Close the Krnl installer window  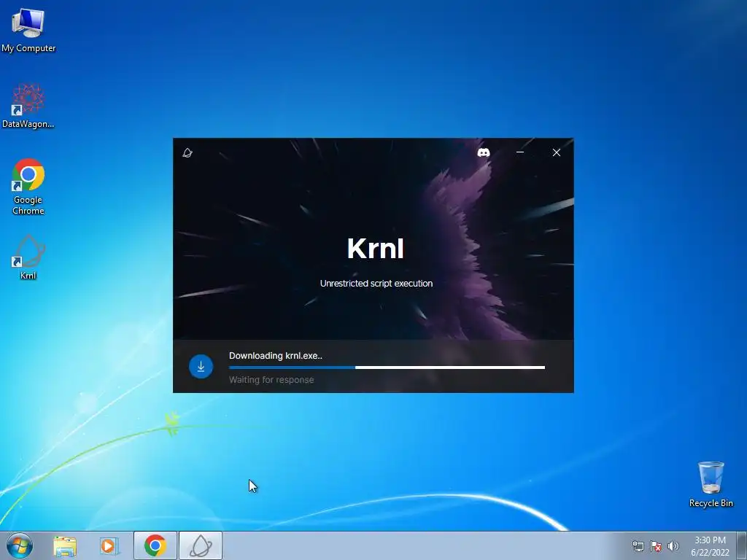tap(556, 152)
